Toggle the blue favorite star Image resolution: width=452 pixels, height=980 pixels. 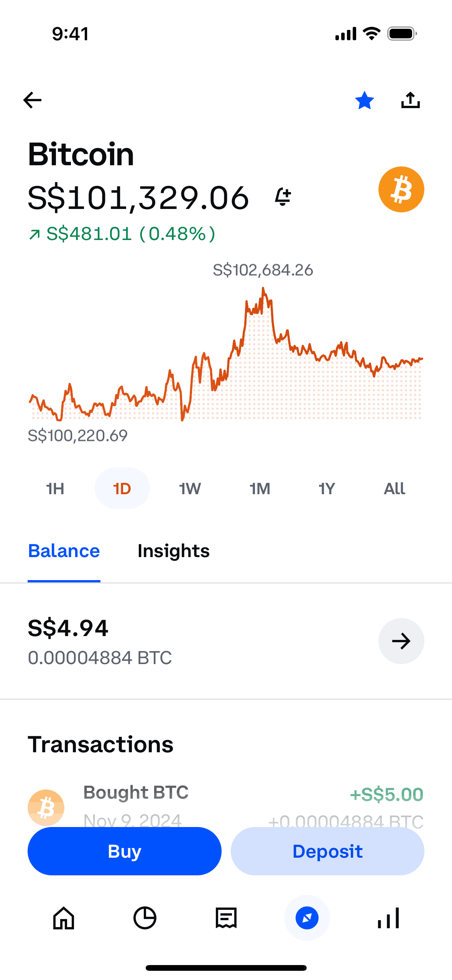(364, 100)
